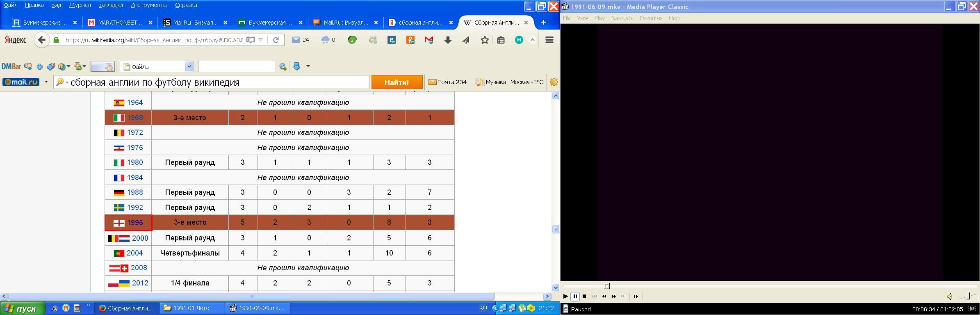The image size is (980, 315).
Task: Open the Favorites menu in Media Player Classic
Action: pyautogui.click(x=651, y=18)
